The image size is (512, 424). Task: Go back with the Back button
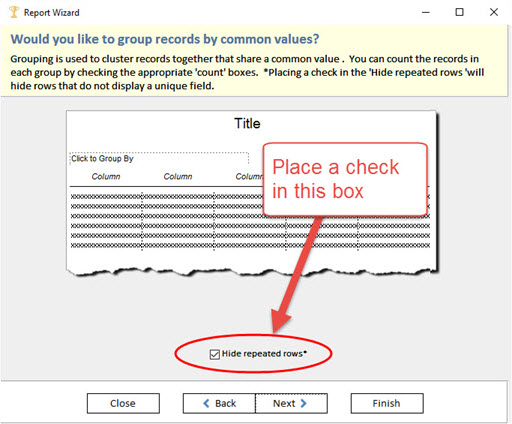point(219,403)
